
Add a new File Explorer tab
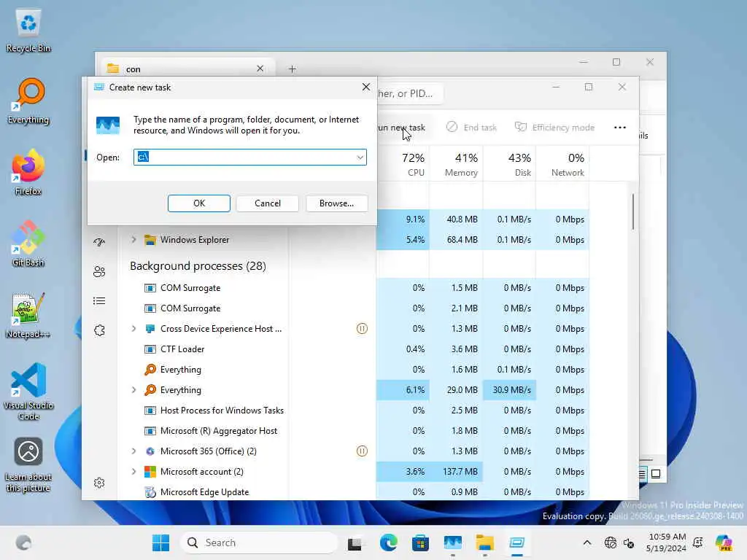(x=292, y=69)
